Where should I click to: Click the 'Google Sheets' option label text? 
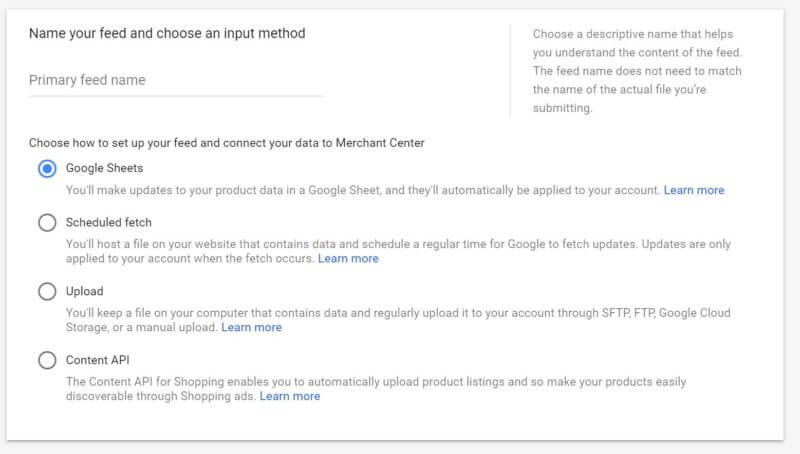click(x=105, y=168)
